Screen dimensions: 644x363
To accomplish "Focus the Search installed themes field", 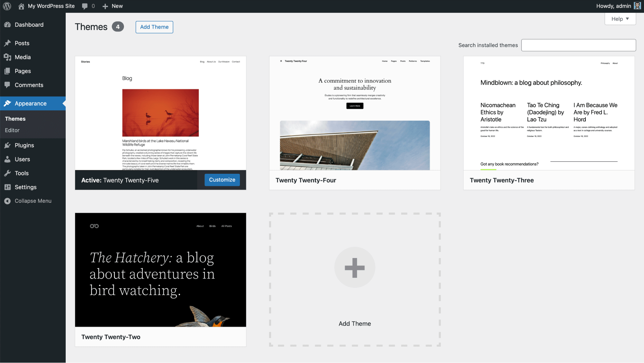I will click(x=578, y=45).
